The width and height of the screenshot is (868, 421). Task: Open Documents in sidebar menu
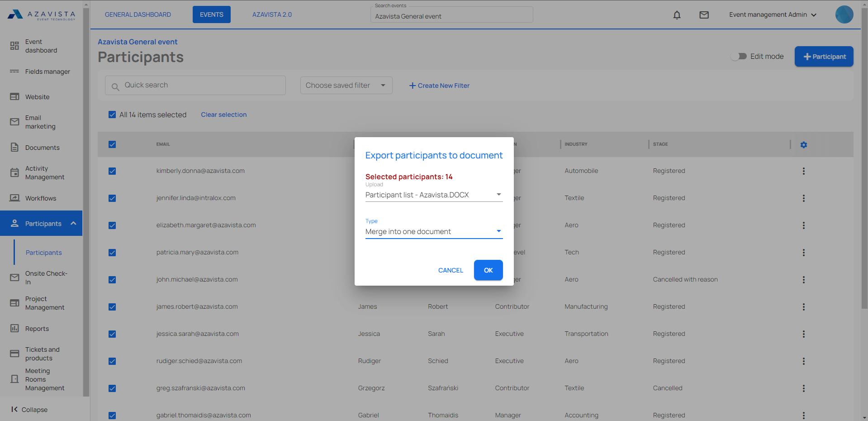tap(43, 148)
